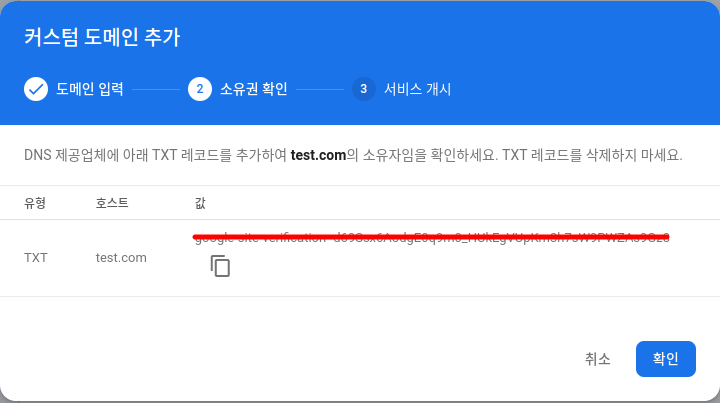Open the 서비스 개시 step label
720x403 pixels.
point(417,89)
